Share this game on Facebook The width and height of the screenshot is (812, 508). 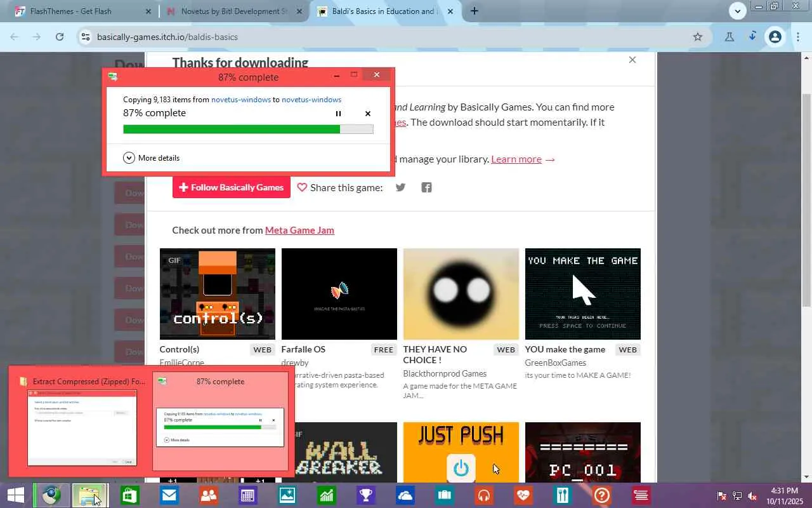click(x=427, y=187)
